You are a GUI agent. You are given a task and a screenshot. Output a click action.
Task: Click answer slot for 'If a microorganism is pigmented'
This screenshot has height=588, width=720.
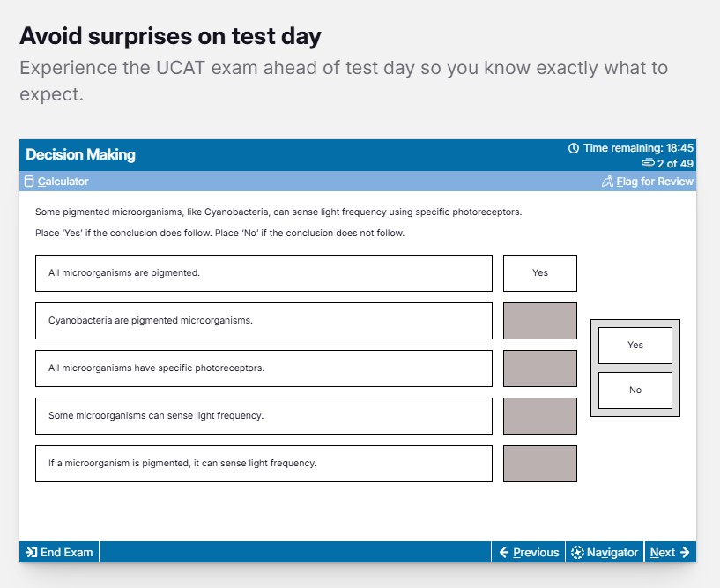(539, 464)
